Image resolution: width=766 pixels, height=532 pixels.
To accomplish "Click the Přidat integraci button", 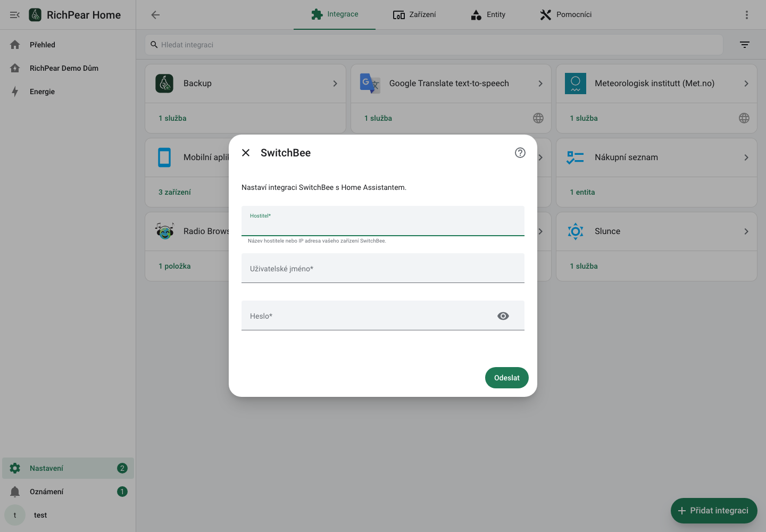I will pos(714,511).
